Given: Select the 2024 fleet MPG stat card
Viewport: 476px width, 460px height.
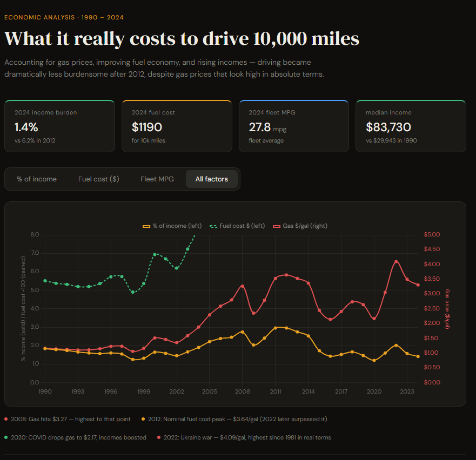Looking at the screenshot, I should point(293,126).
